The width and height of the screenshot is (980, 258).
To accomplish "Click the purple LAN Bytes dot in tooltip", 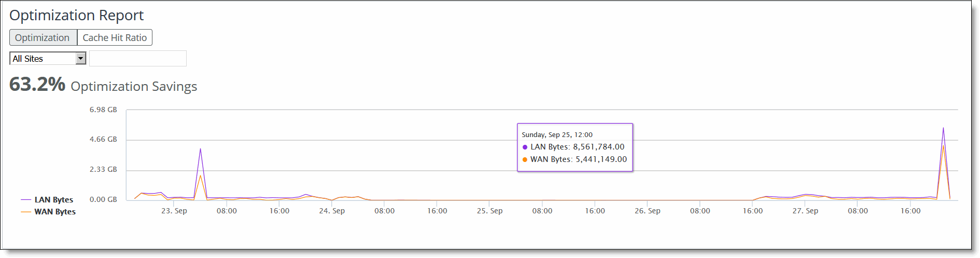I will 525,147.
